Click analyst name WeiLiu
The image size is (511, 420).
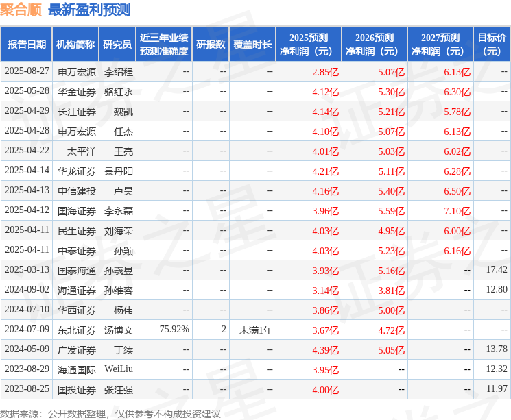[119, 369]
